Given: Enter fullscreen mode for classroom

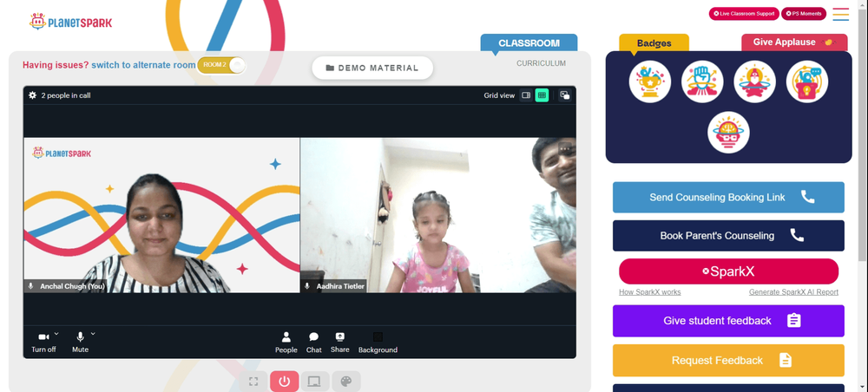Looking at the screenshot, I should [253, 382].
